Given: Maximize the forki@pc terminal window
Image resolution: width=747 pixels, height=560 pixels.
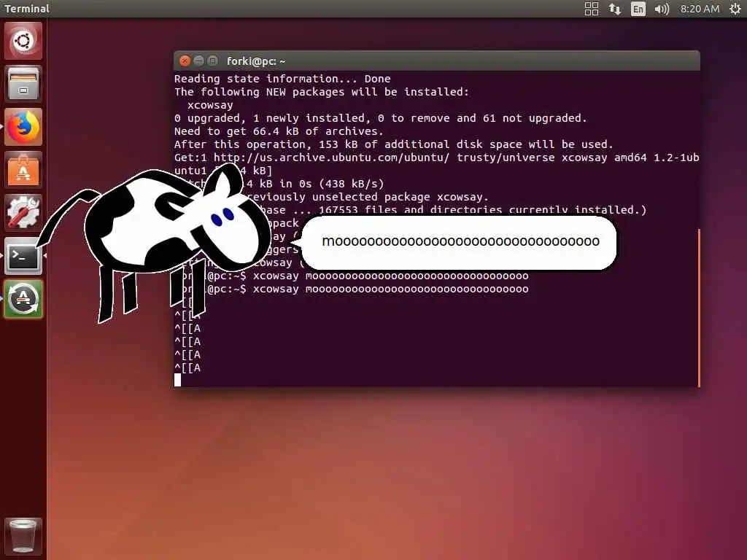Looking at the screenshot, I should [212, 61].
